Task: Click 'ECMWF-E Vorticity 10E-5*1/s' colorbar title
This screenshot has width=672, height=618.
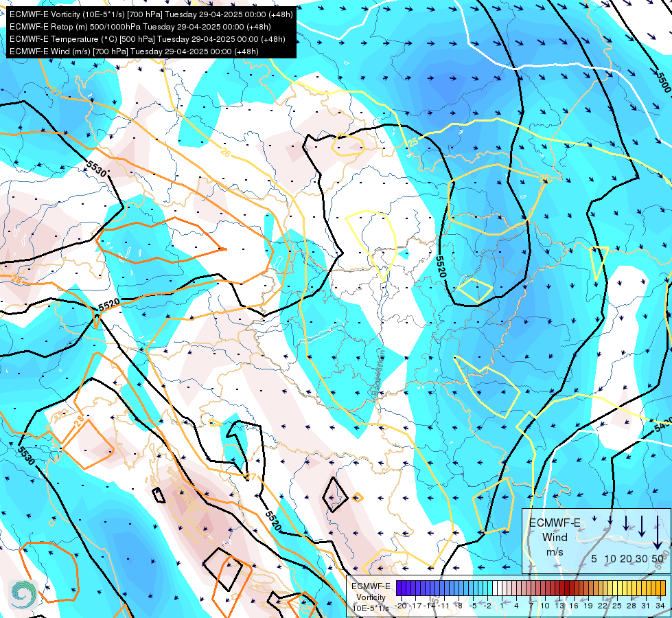Action: (371, 597)
